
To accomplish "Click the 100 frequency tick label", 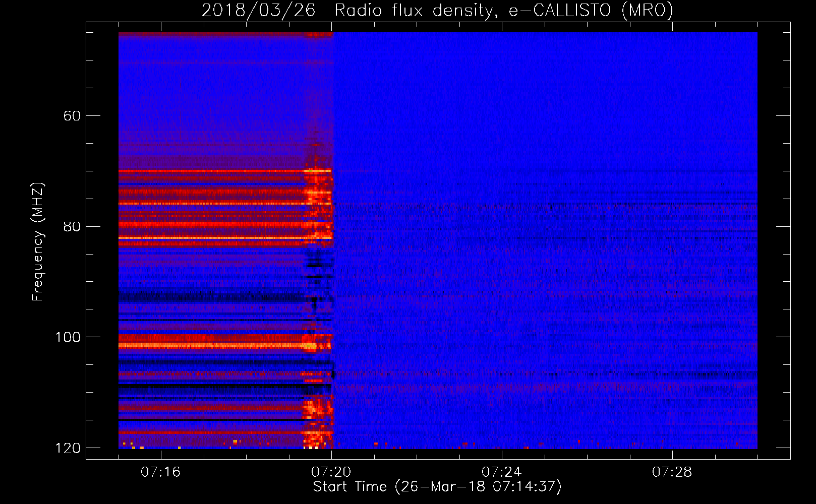I will click(68, 337).
